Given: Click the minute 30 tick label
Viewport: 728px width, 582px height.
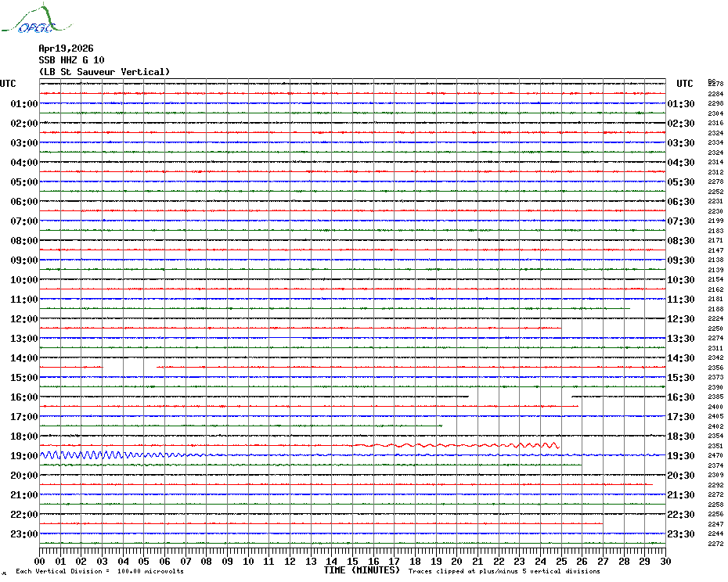Looking at the screenshot, I should tap(665, 561).
